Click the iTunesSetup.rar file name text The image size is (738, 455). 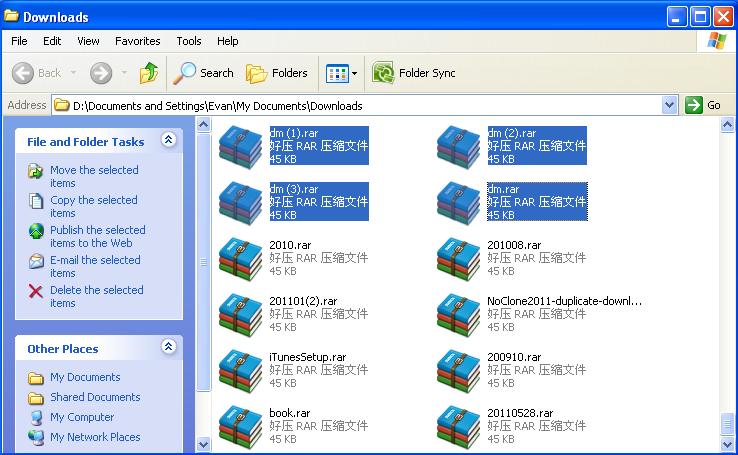(x=307, y=357)
